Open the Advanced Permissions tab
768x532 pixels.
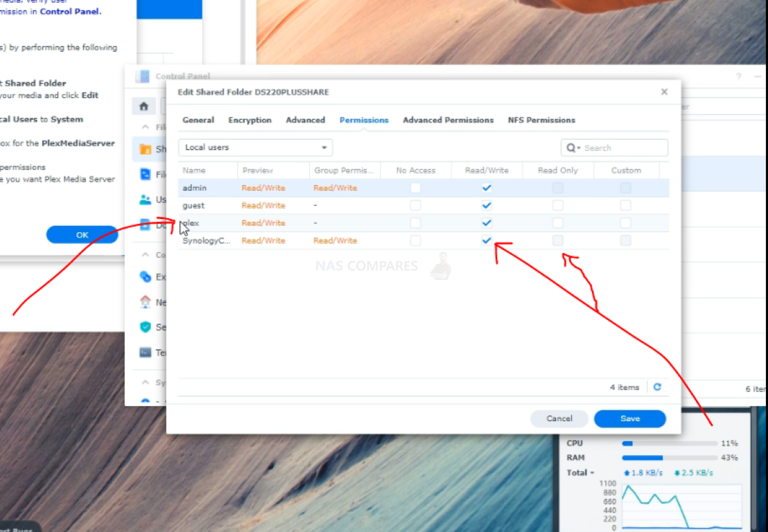tap(448, 120)
